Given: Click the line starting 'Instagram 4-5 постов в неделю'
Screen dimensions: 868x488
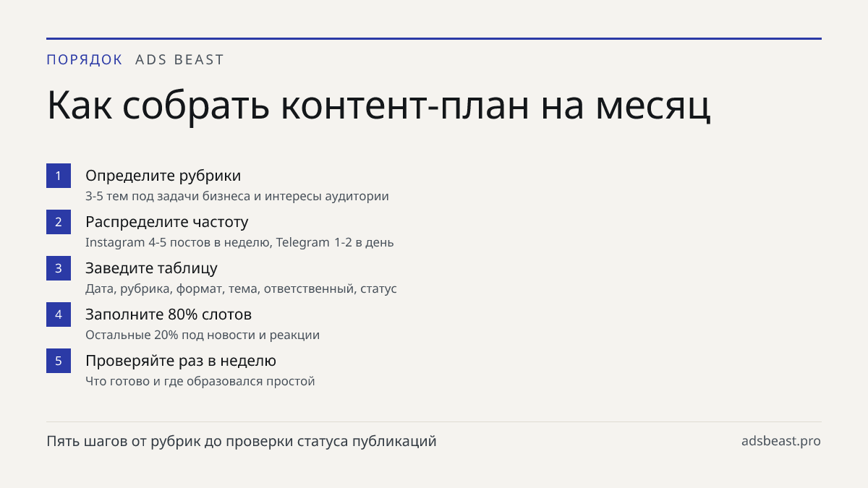Looking at the screenshot, I should coord(239,242).
